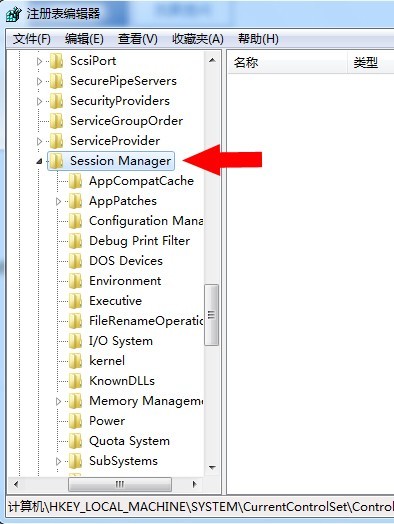The height and width of the screenshot is (524, 394).
Task: Open the 文件(F) menu
Action: [32, 39]
